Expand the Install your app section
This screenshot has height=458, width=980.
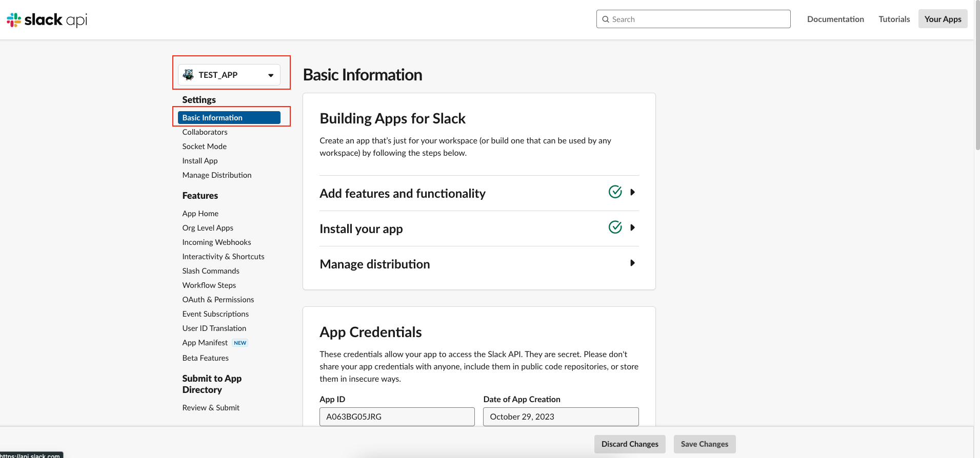(479, 228)
